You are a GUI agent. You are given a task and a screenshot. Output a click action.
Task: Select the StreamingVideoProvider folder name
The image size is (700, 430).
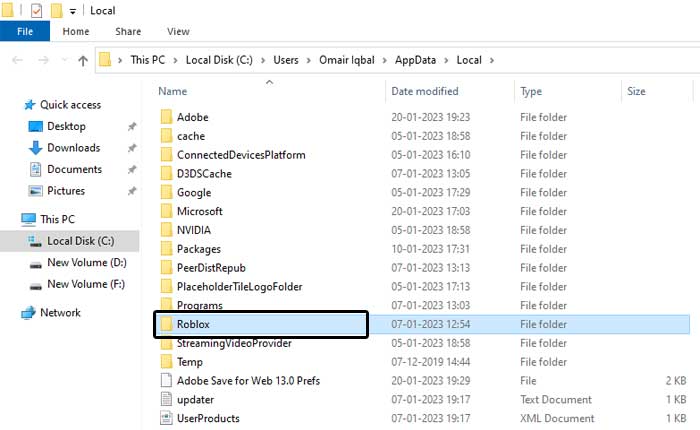point(234,343)
